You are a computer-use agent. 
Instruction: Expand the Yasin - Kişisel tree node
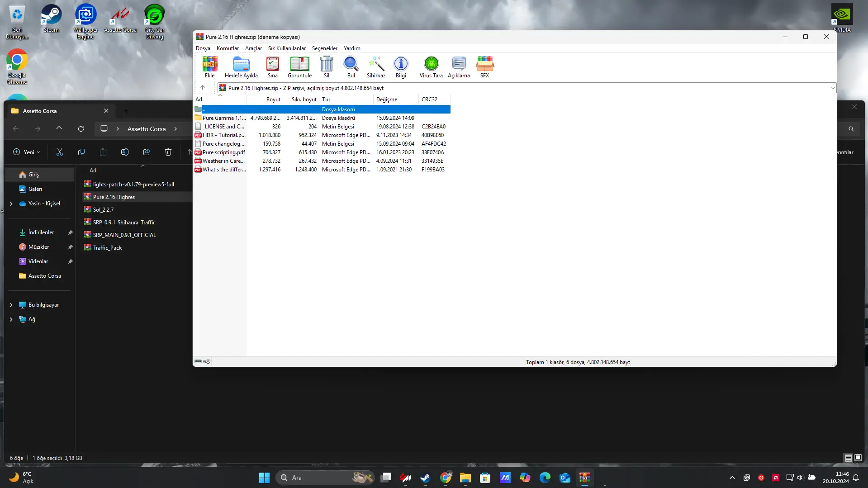[x=11, y=204]
